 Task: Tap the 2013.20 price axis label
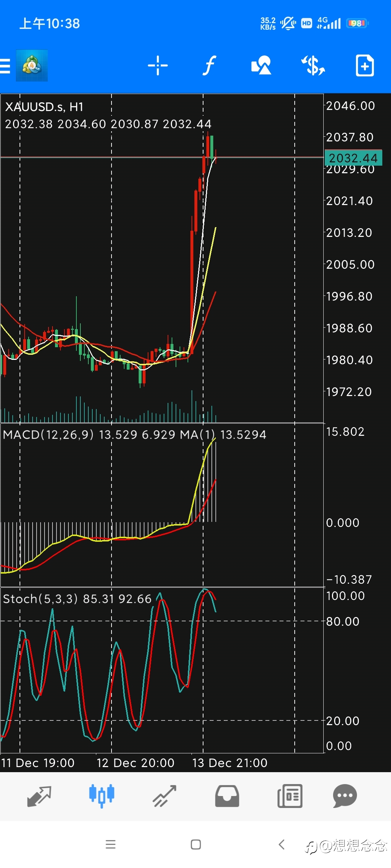click(349, 233)
